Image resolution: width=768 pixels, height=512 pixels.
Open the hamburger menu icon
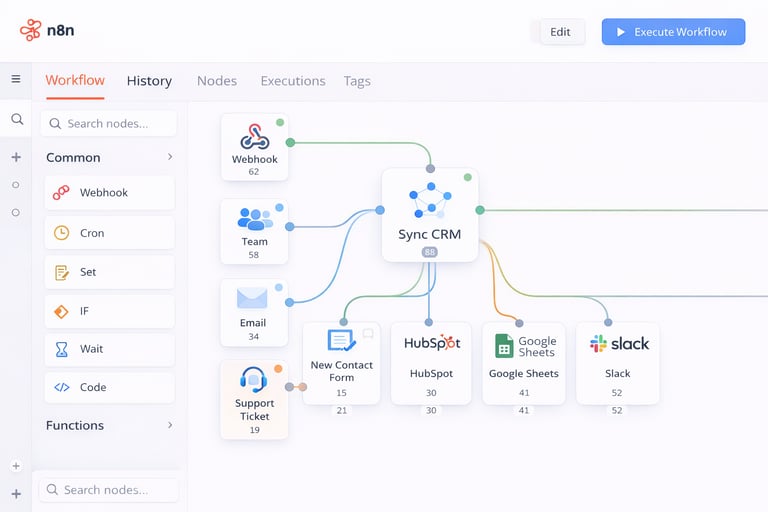coord(16,79)
